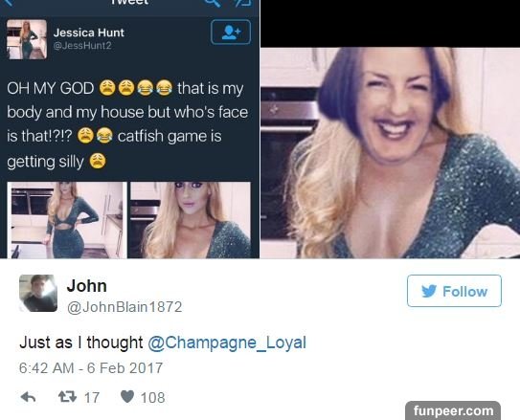Open search with the magnifier icon in header
The width and height of the screenshot is (520, 420).
pos(213,3)
